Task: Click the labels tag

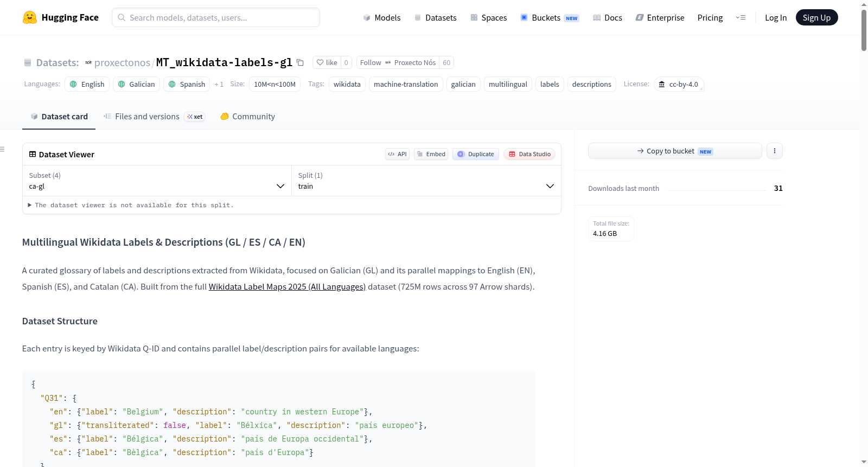Action: pos(550,84)
